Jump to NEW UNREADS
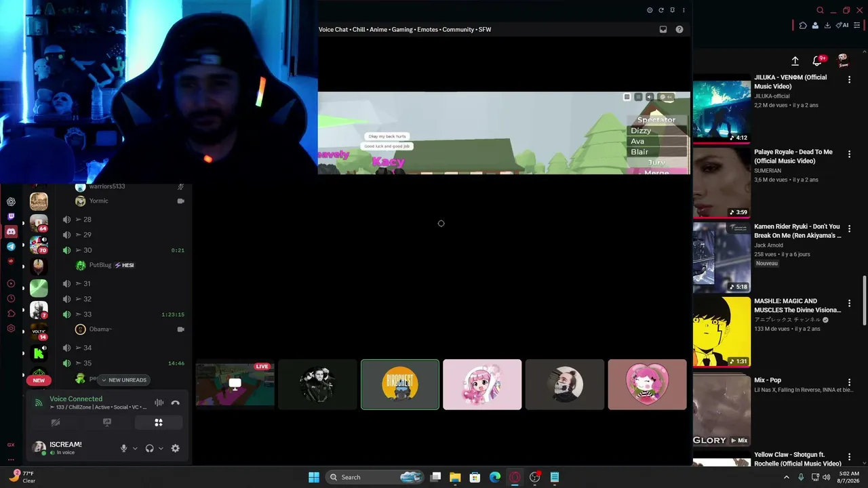Screen dimensions: 868x488 click(123, 380)
